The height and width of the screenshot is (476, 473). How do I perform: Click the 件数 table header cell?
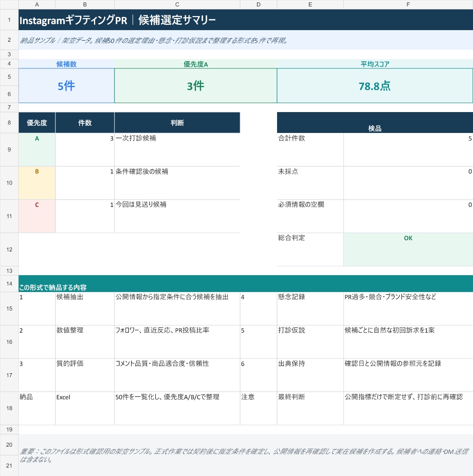(85, 123)
